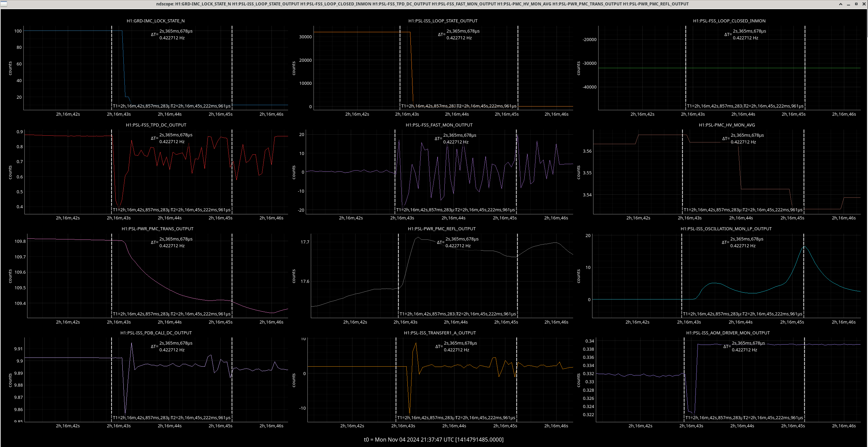This screenshot has width=868, height=447.
Task: Click the H1:PSL-ISS_TRANSFER1_A_OUTPUT plot title
Action: [440, 333]
